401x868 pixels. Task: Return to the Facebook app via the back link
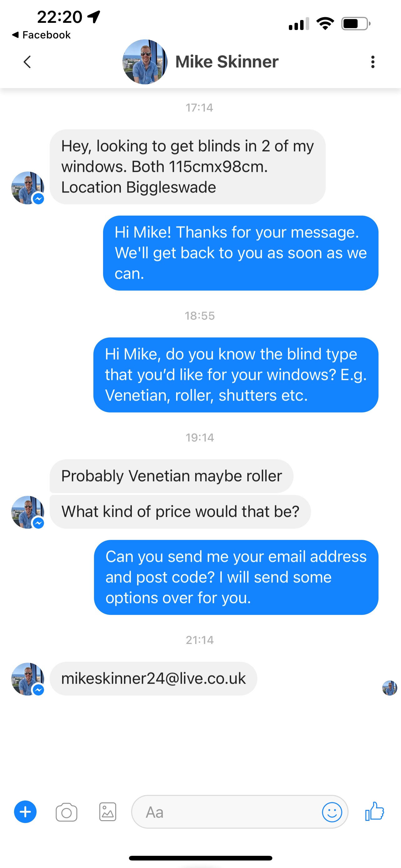tap(41, 35)
